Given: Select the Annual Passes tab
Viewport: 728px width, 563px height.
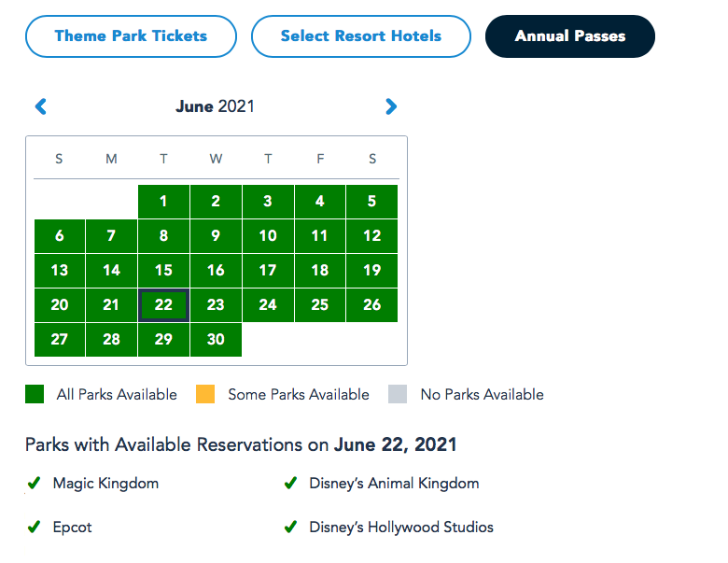Looking at the screenshot, I should click(x=569, y=36).
